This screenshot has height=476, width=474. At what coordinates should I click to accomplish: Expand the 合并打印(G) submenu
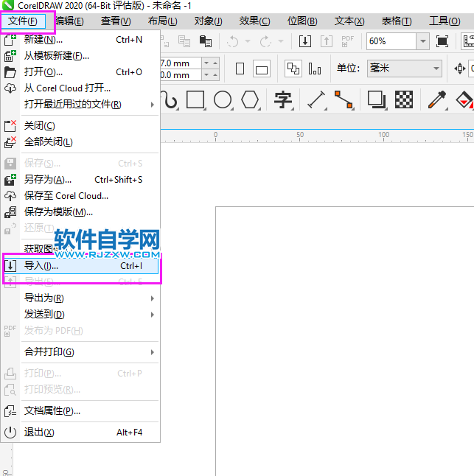pyautogui.click(x=81, y=352)
